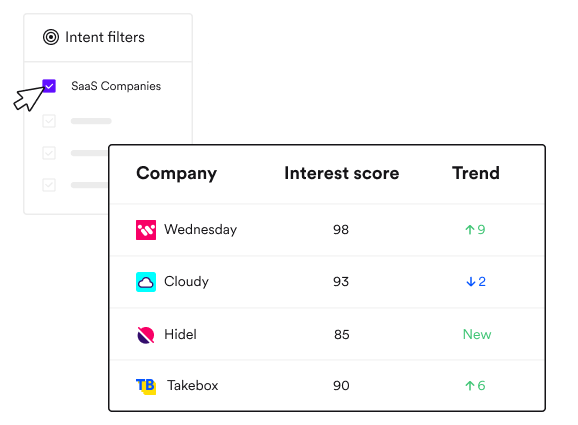
Task: Toggle the first greyed-out checkbox below SaaS Companies
Action: [49, 121]
